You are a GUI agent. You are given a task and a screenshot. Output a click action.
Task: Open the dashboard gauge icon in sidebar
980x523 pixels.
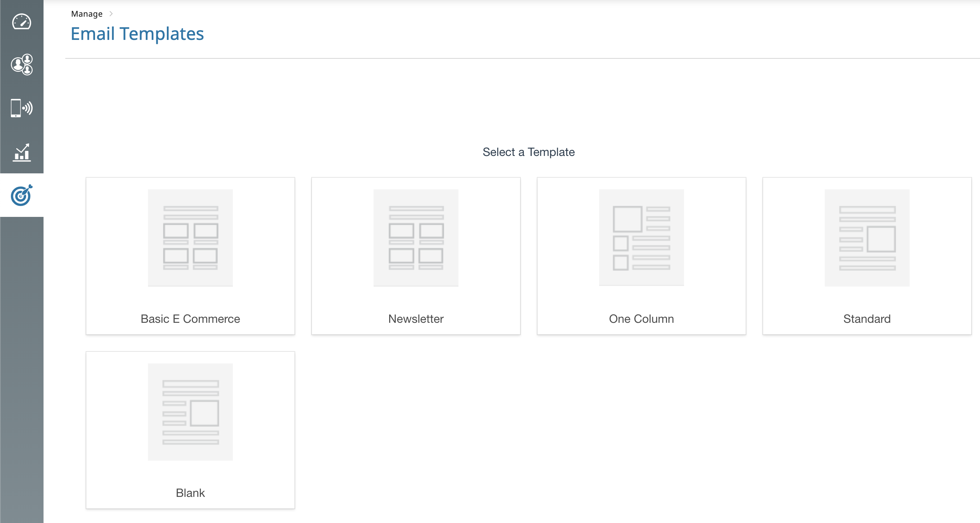(x=22, y=22)
